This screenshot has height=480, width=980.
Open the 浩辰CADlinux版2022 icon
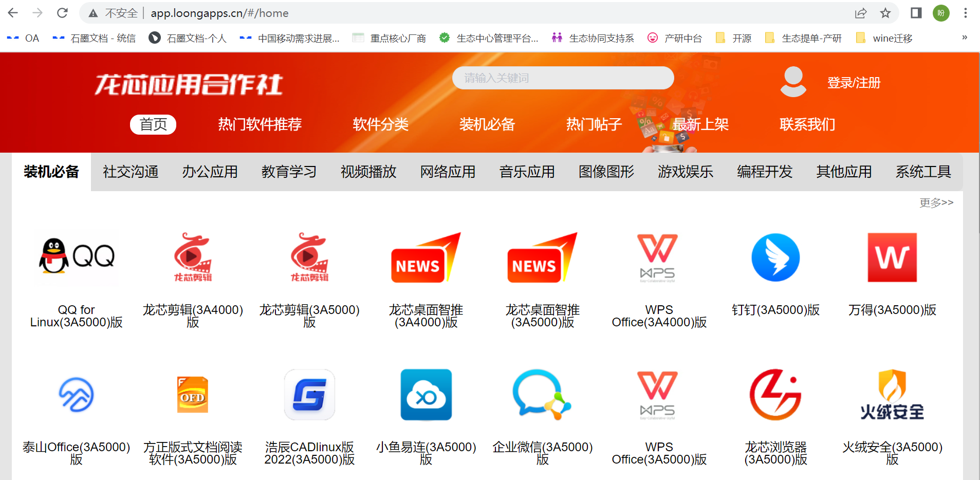coord(309,395)
